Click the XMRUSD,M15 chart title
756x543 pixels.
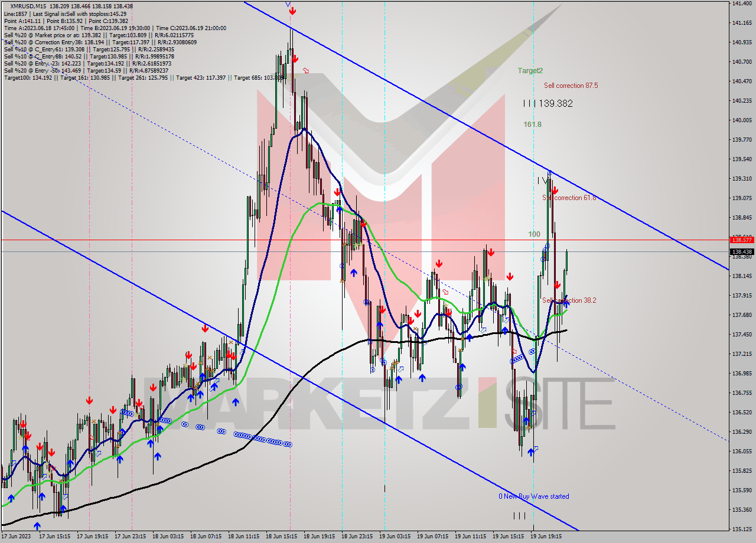(x=30, y=6)
